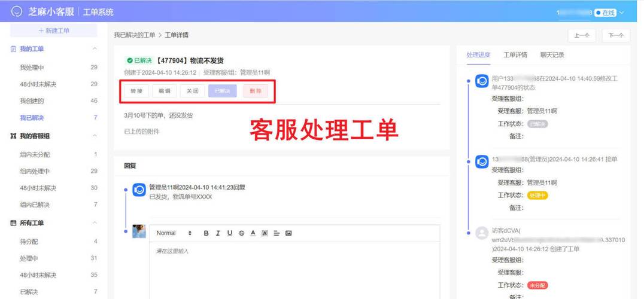Open the text alignment option
The height and width of the screenshot is (299, 644).
(x=277, y=233)
